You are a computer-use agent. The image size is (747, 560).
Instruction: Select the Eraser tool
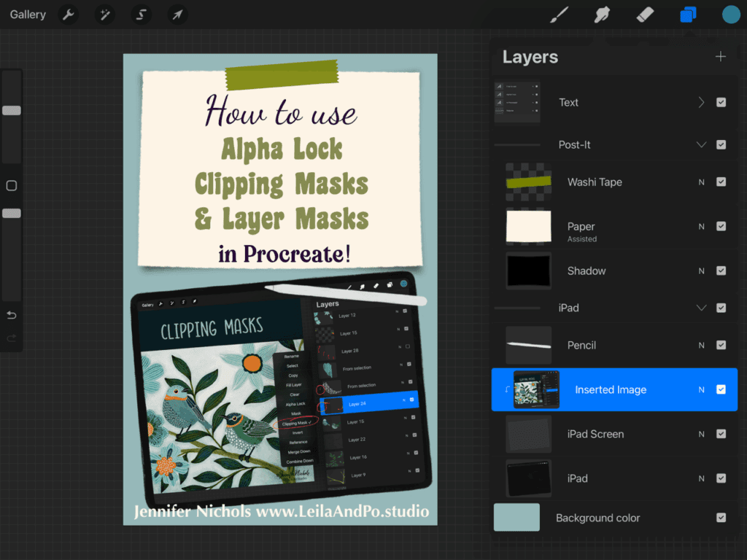coord(645,15)
